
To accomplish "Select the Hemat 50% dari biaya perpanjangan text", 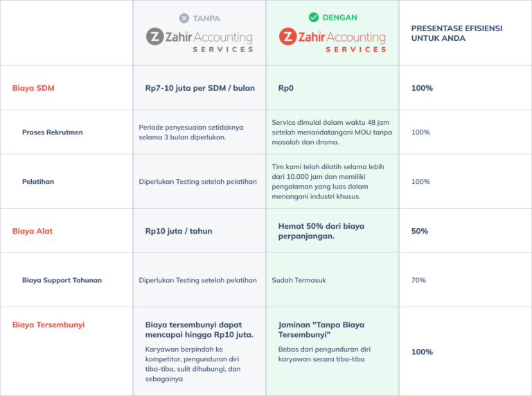I will tap(321, 231).
